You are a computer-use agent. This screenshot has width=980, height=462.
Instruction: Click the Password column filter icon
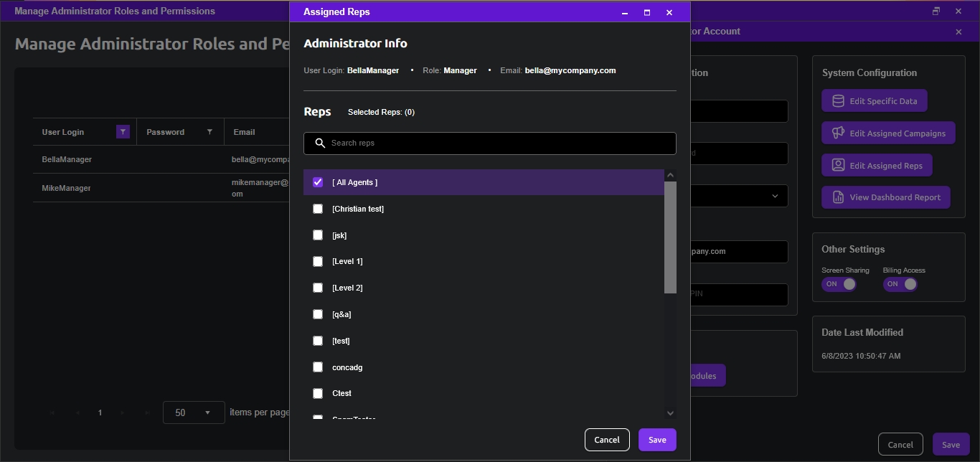pos(209,132)
